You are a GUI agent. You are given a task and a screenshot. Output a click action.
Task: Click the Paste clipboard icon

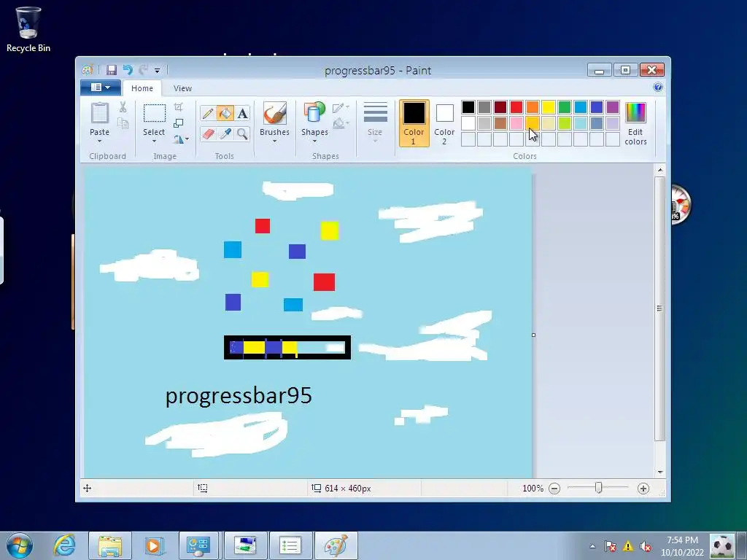tap(99, 113)
